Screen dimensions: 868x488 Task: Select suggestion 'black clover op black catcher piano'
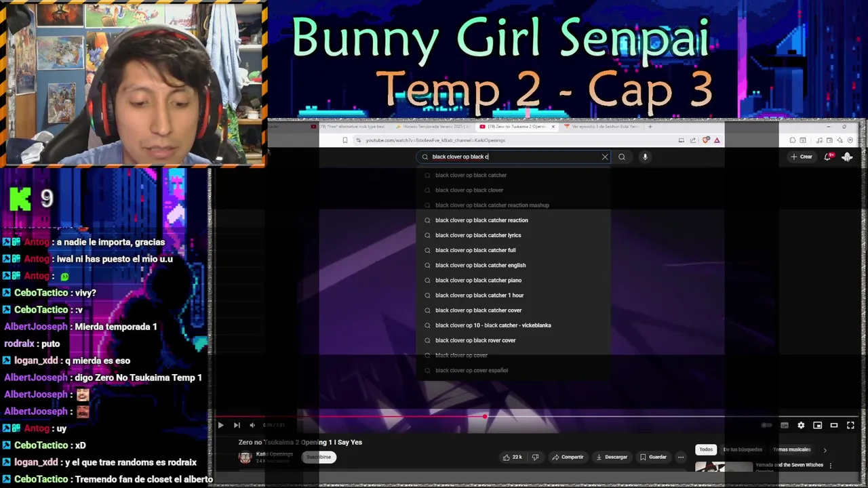tap(513, 280)
